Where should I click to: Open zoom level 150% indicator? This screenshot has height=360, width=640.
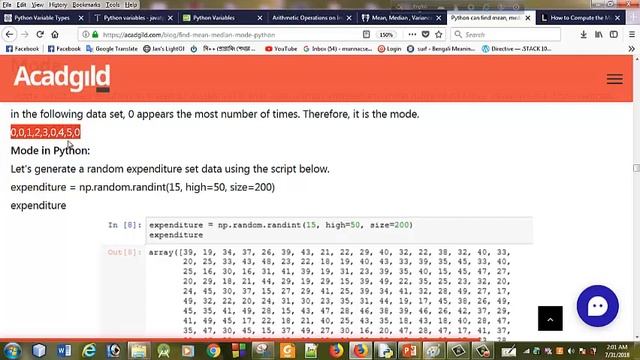coord(386,35)
